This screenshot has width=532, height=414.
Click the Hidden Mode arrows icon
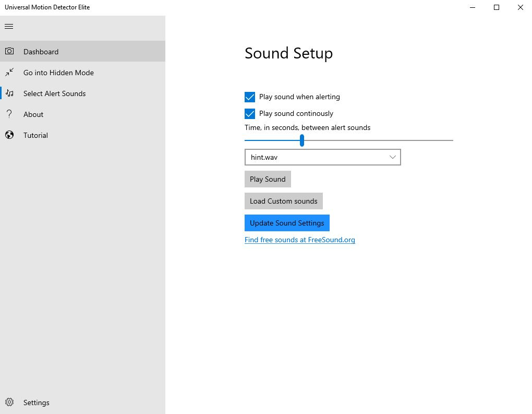9,72
